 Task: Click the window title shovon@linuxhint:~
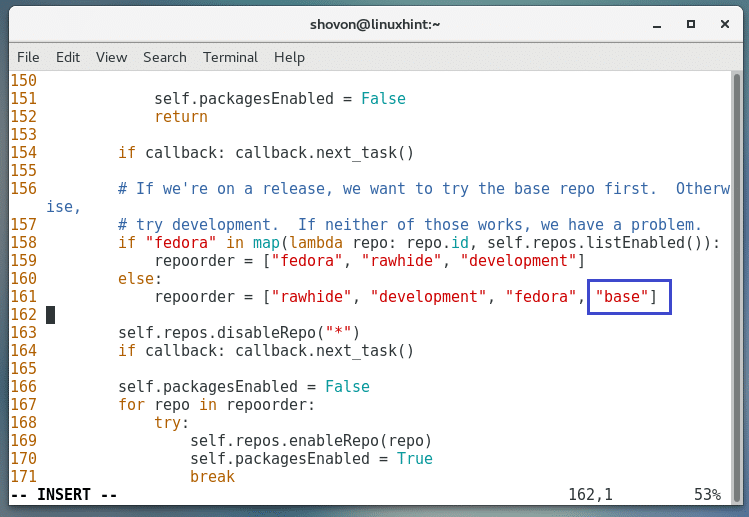(x=374, y=21)
